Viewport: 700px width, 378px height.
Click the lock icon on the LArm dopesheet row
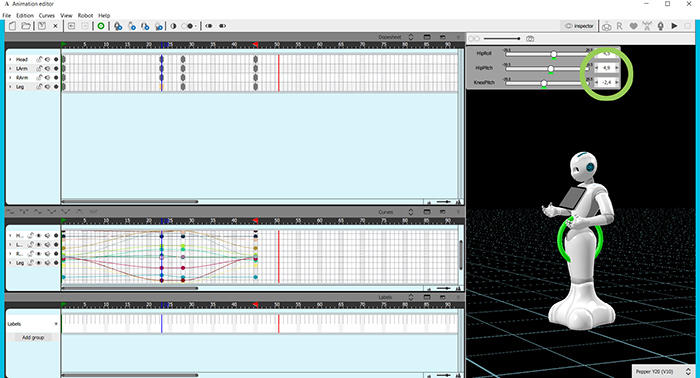(x=39, y=68)
